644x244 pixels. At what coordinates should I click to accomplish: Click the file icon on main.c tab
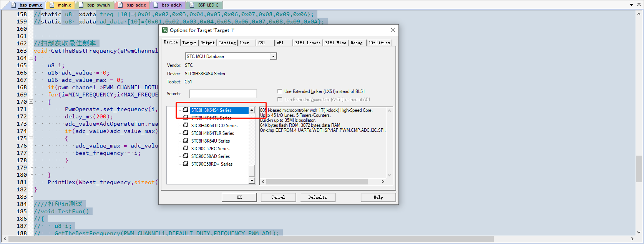point(52,5)
